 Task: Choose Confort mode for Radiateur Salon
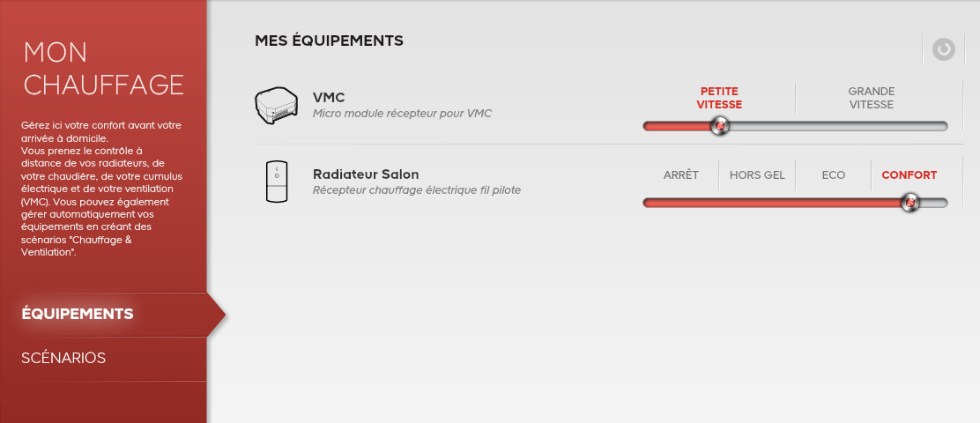coord(909,175)
